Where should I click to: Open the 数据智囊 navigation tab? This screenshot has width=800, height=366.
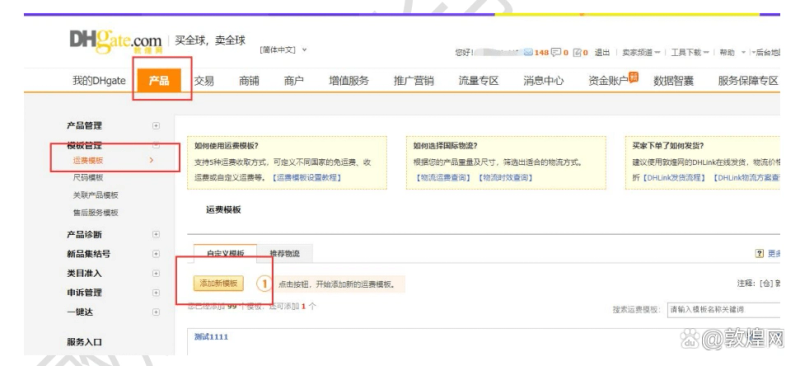[x=673, y=81]
